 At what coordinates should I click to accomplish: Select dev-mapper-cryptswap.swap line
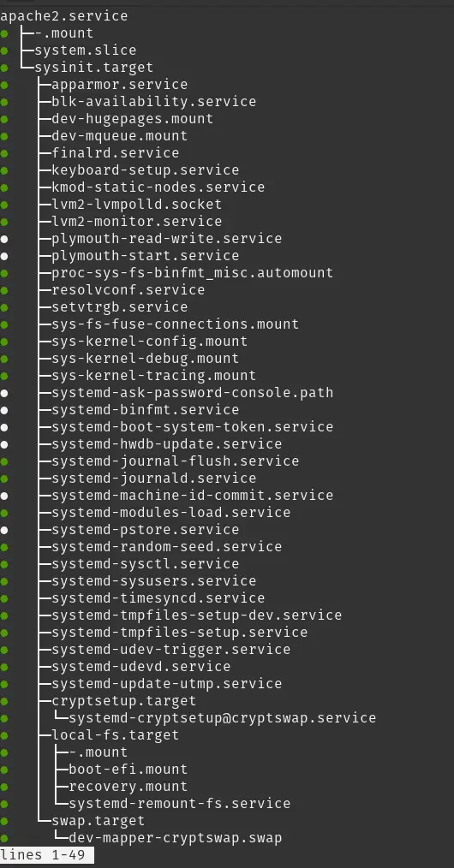tap(176, 838)
